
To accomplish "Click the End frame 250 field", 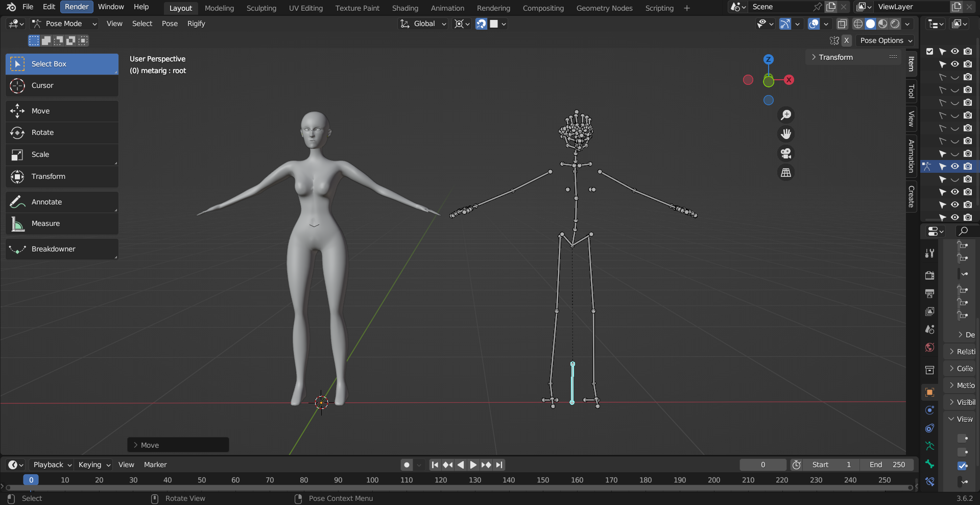I will (x=887, y=465).
